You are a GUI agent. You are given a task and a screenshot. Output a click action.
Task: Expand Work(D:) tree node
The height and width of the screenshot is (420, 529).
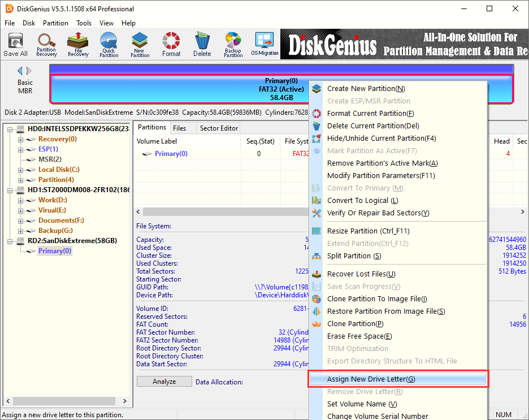click(20, 200)
